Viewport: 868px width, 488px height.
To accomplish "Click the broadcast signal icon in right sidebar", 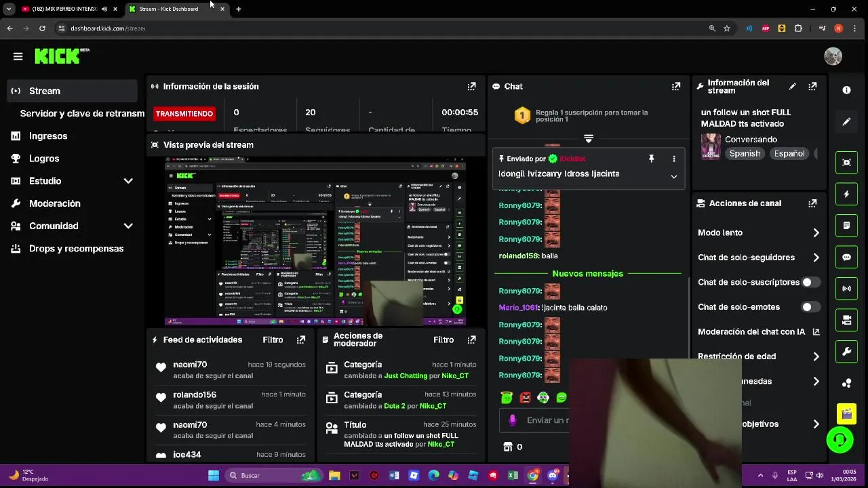I will (846, 289).
